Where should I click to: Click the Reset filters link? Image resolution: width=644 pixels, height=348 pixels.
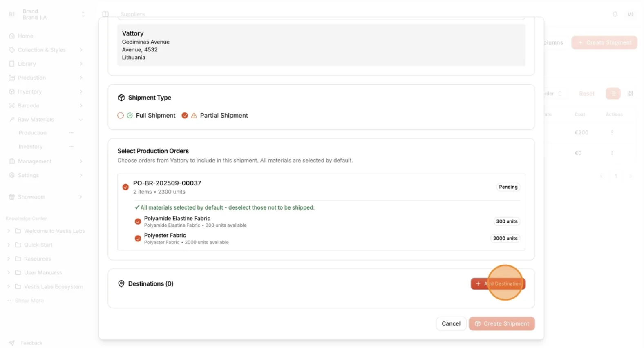click(x=587, y=94)
